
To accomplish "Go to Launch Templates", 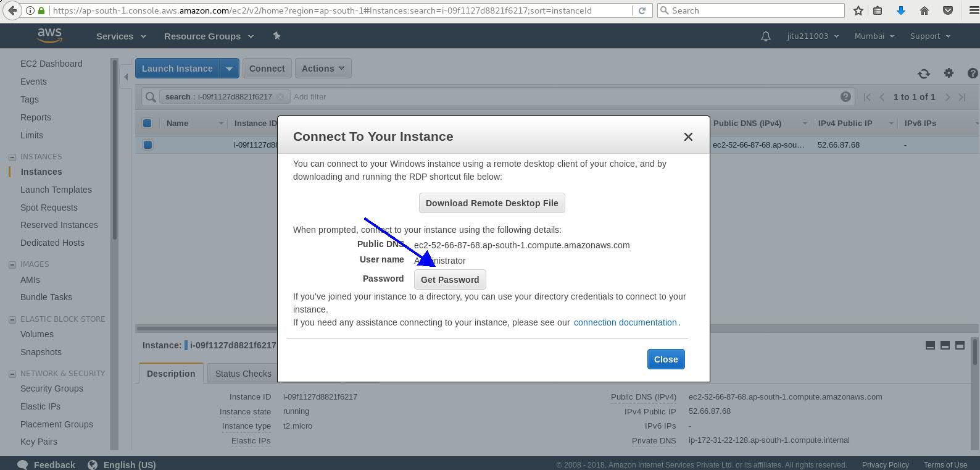I will pyautogui.click(x=56, y=190).
